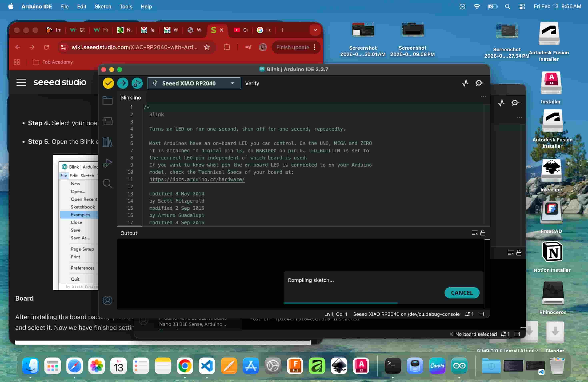Click the Upload arrow button
588x382 pixels.
click(x=123, y=83)
